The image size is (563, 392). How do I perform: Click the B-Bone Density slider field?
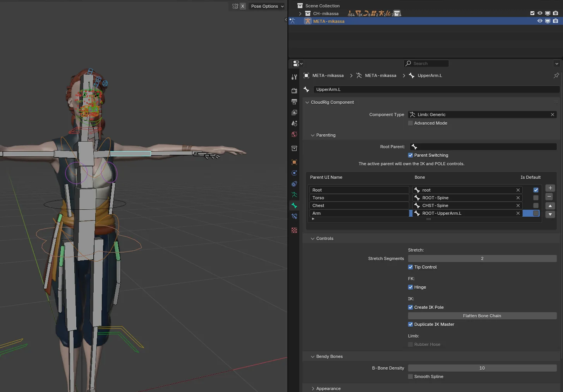(x=482, y=368)
